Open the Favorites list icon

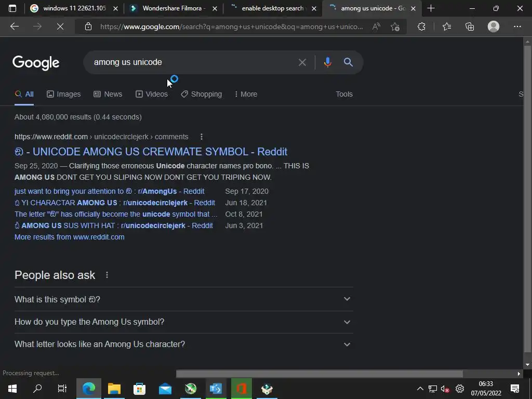(447, 26)
